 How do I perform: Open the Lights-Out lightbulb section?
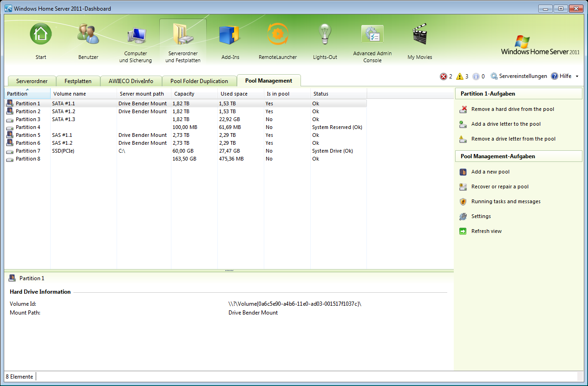(325, 34)
